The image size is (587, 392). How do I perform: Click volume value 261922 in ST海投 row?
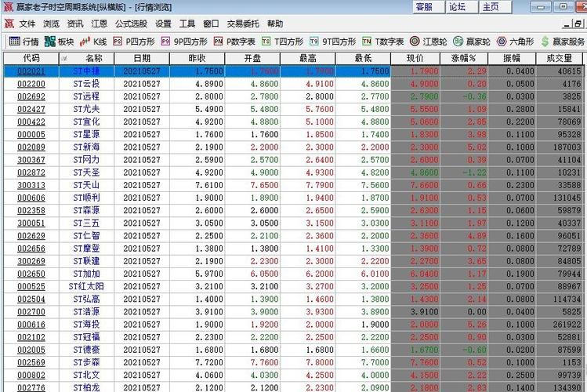click(567, 325)
